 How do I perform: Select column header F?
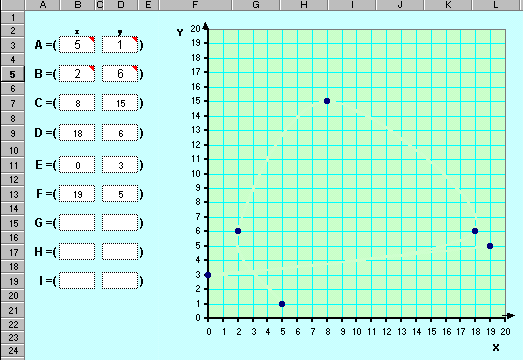pos(195,5)
